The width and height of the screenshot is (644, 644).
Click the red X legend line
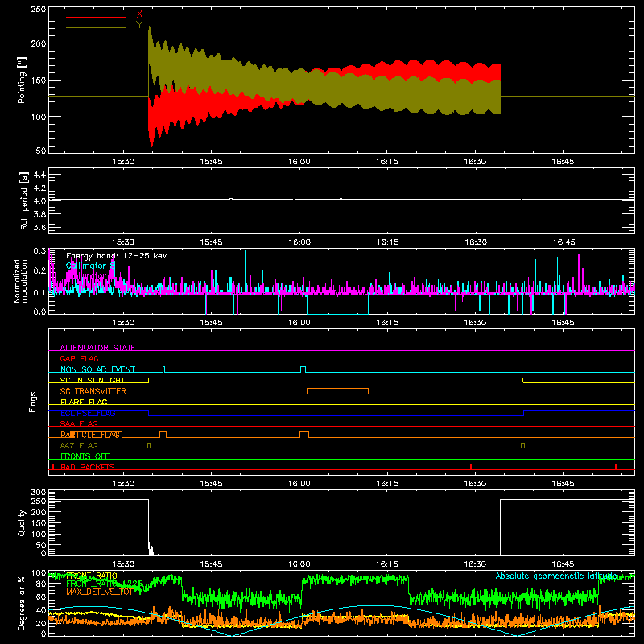(95, 17)
